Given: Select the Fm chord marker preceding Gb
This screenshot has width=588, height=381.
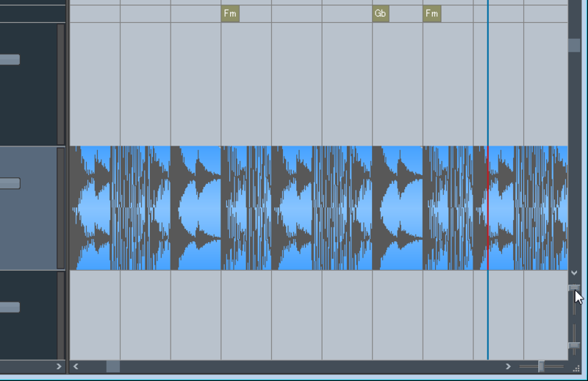Looking at the screenshot, I should [230, 14].
